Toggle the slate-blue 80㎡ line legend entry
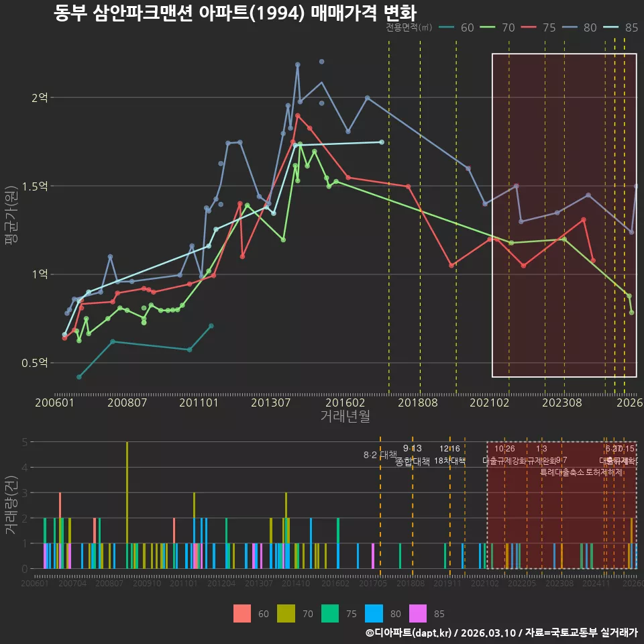The height and width of the screenshot is (644, 644). [x=580, y=28]
